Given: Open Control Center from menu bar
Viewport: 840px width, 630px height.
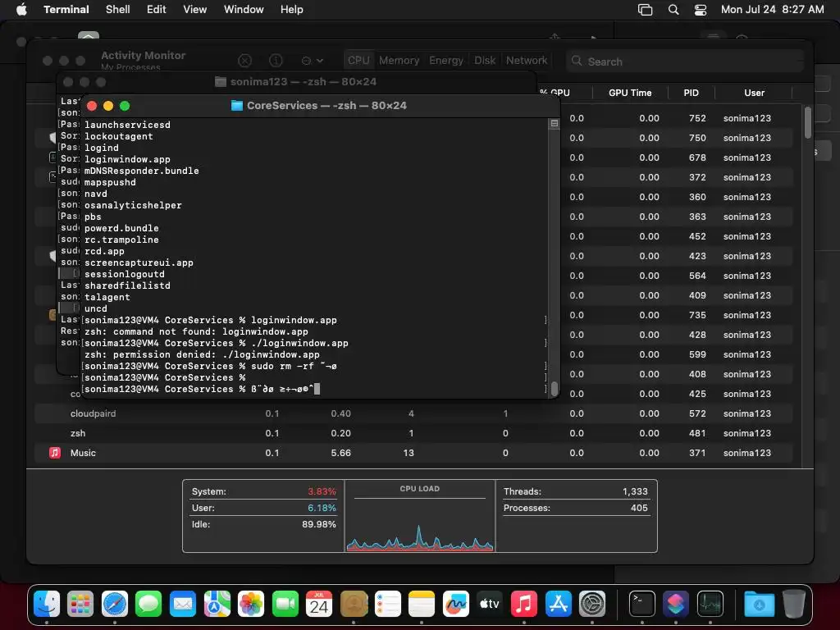Looking at the screenshot, I should [x=701, y=10].
